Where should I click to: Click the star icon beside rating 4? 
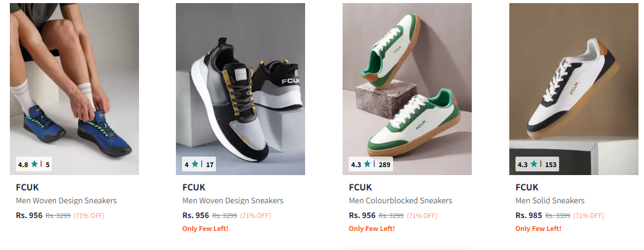[x=195, y=165]
